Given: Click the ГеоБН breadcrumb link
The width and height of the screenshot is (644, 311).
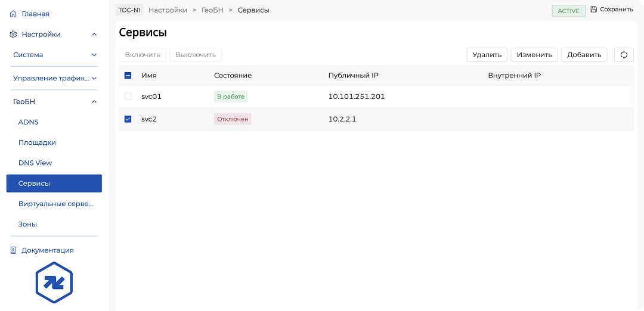Looking at the screenshot, I should [212, 10].
